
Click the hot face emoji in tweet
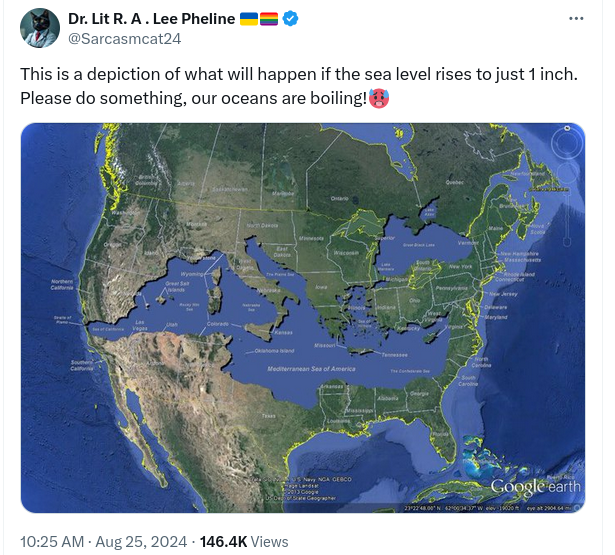(x=379, y=98)
